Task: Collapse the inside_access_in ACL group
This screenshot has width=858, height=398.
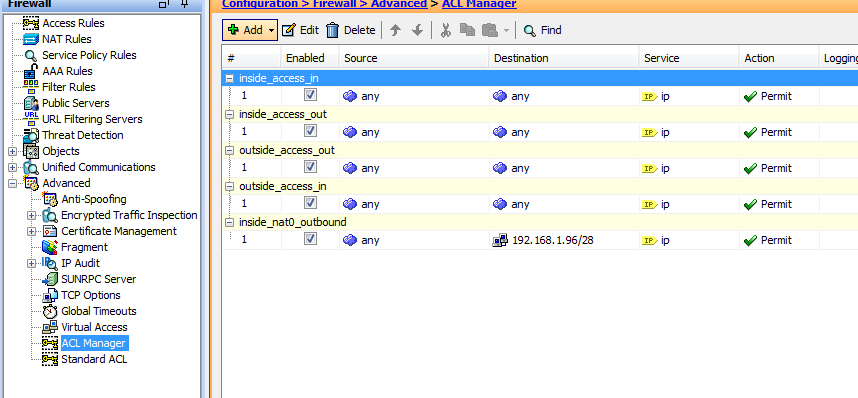Action: (230, 78)
